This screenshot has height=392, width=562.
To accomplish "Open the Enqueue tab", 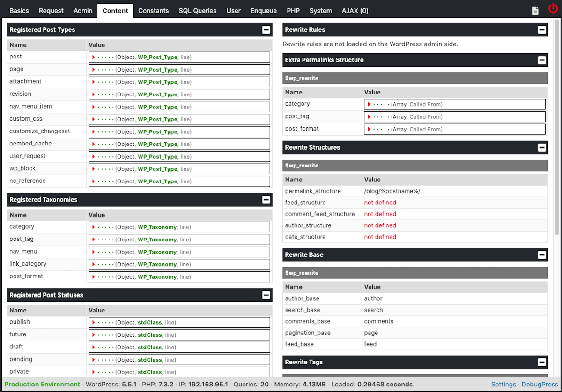I will point(263,11).
